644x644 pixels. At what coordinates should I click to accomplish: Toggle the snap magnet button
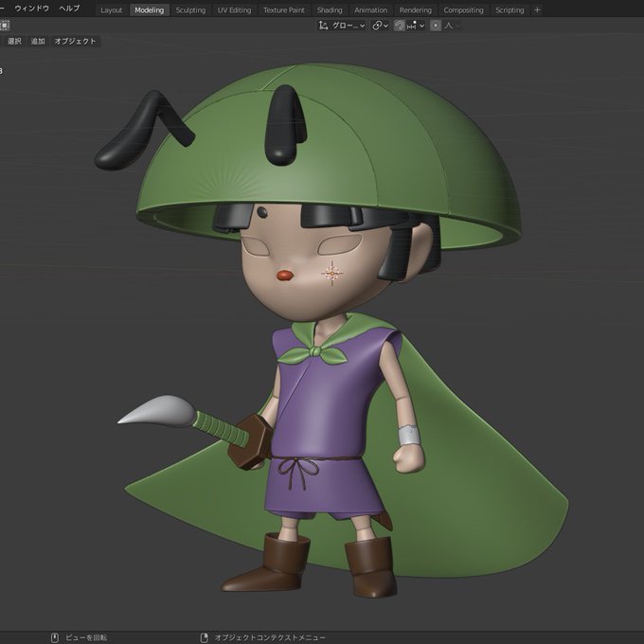click(x=400, y=26)
